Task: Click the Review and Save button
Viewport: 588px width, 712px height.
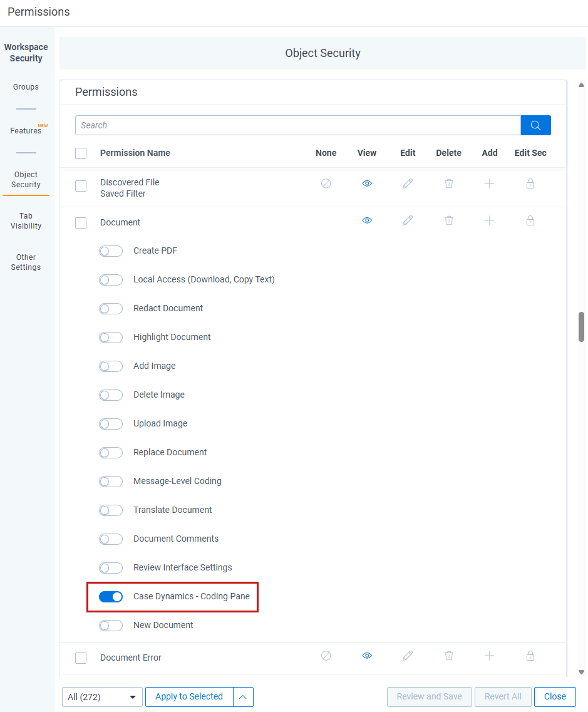Action: [x=430, y=697]
